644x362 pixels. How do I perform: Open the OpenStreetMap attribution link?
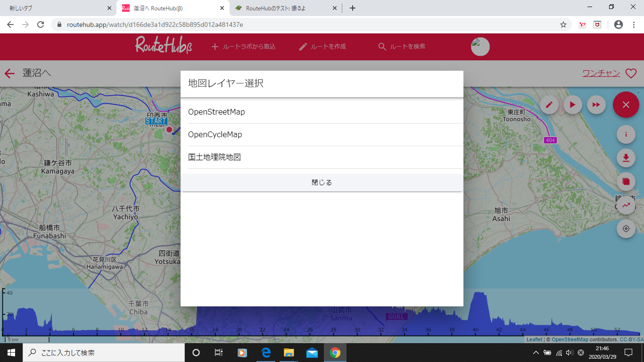570,339
